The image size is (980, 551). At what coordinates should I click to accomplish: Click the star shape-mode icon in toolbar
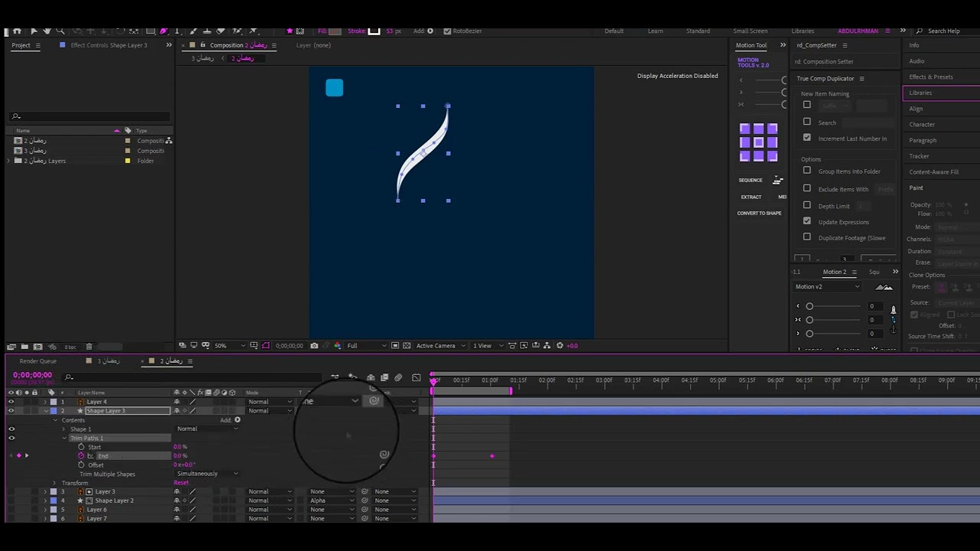coord(289,31)
